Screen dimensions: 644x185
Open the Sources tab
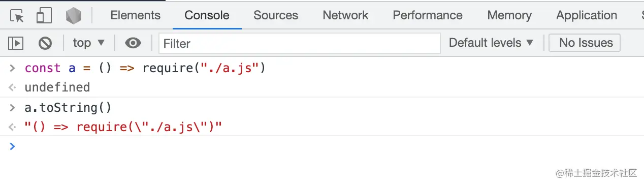pyautogui.click(x=276, y=16)
